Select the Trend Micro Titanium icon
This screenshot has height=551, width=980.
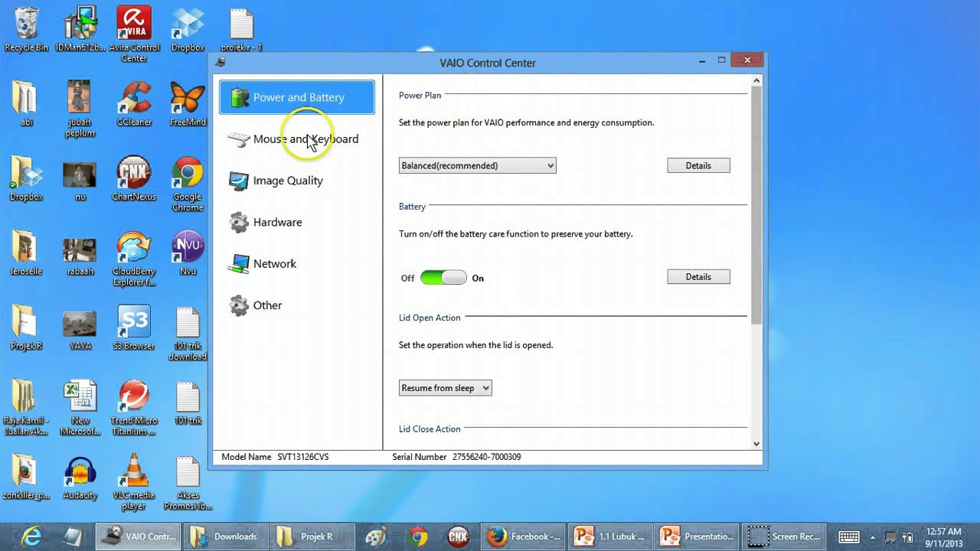point(134,407)
